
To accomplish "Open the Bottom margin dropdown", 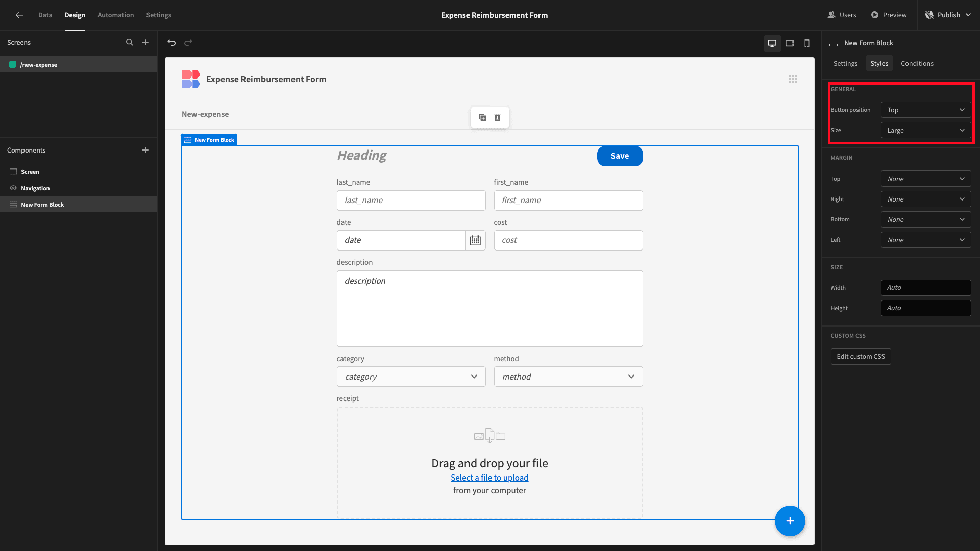I will click(x=926, y=219).
